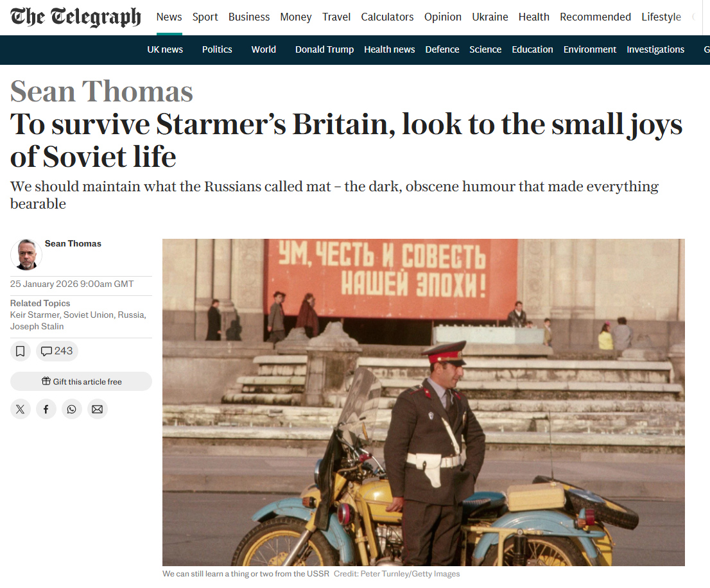Image resolution: width=710 pixels, height=588 pixels.
Task: Go to the Opinion section
Action: [x=443, y=17]
